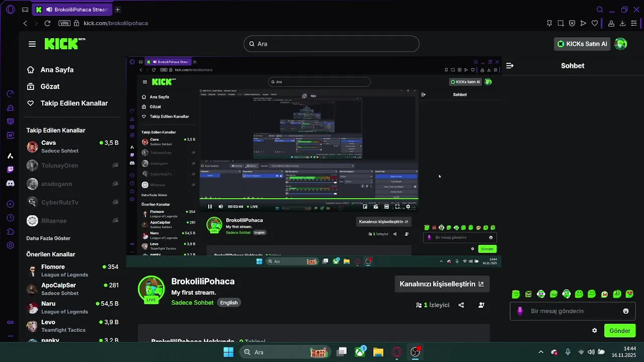Click the 1 İzleyici viewer count
This screenshot has height=362, width=644.
coord(433,305)
